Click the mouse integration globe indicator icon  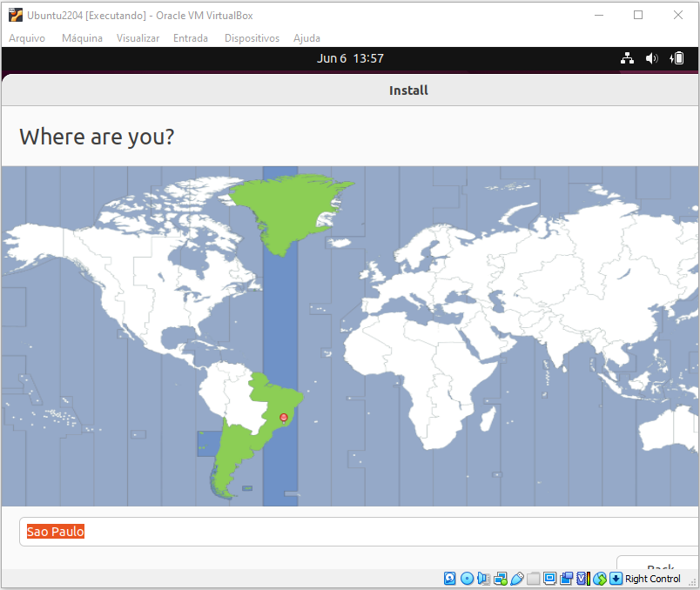coord(600,579)
